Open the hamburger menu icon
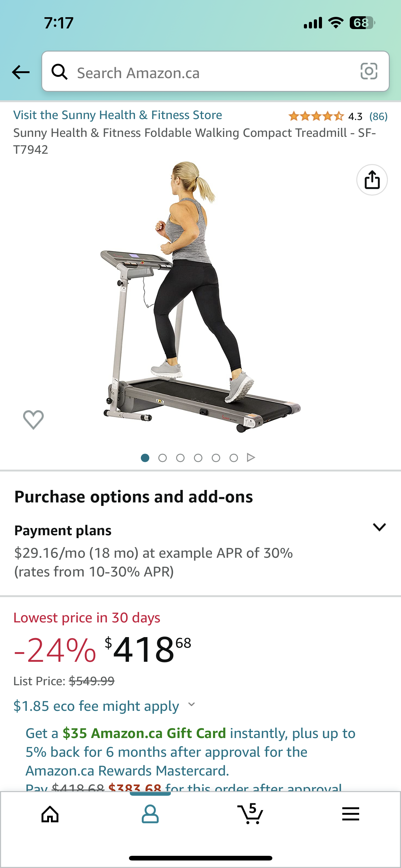 [350, 814]
